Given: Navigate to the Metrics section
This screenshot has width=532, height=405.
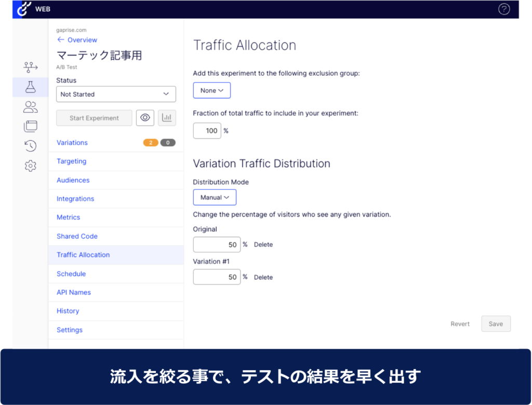Looking at the screenshot, I should coord(69,218).
